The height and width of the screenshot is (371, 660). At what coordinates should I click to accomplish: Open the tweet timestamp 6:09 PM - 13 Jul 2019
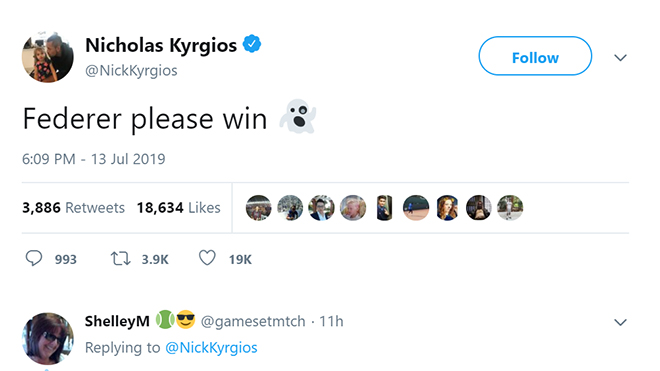93,159
